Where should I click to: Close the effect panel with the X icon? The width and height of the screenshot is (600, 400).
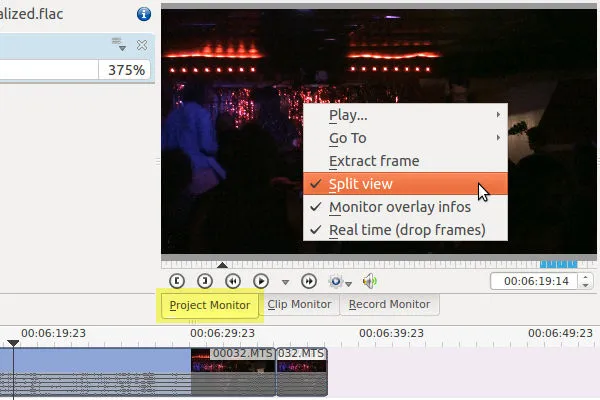click(142, 45)
